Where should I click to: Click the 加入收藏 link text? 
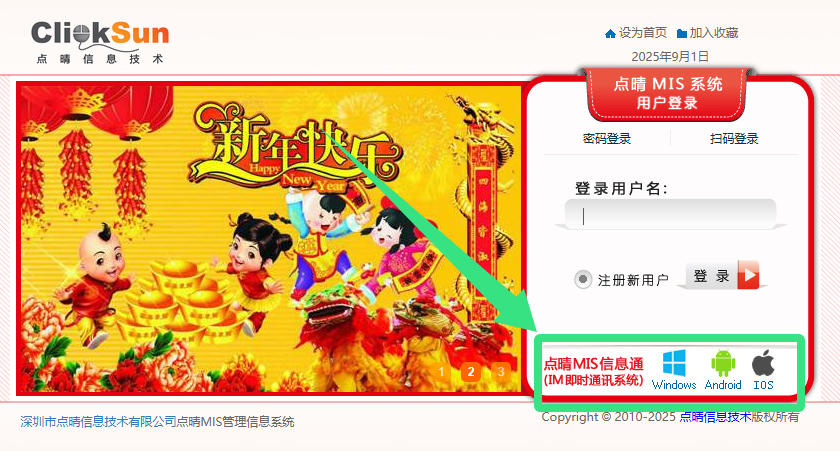pos(714,33)
